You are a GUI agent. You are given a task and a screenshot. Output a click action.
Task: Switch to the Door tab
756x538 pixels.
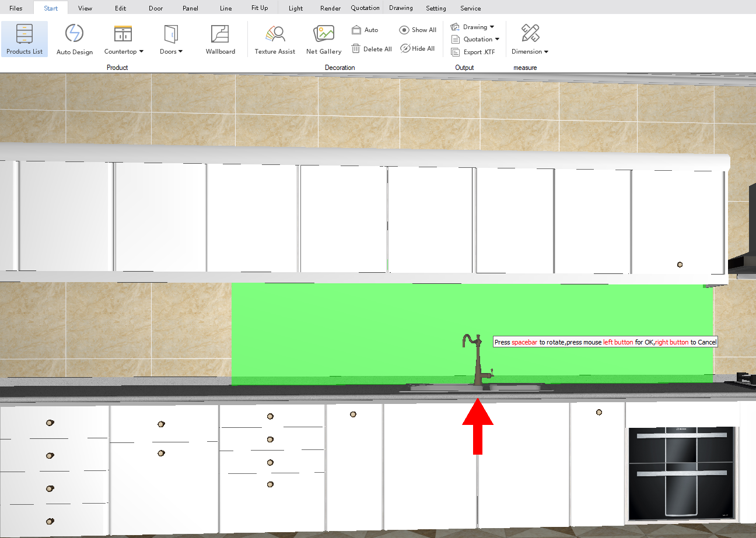tap(156, 8)
